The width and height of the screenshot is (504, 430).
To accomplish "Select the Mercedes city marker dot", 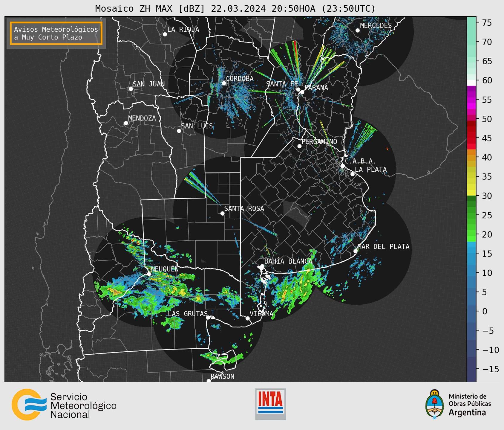I will pyautogui.click(x=358, y=31).
